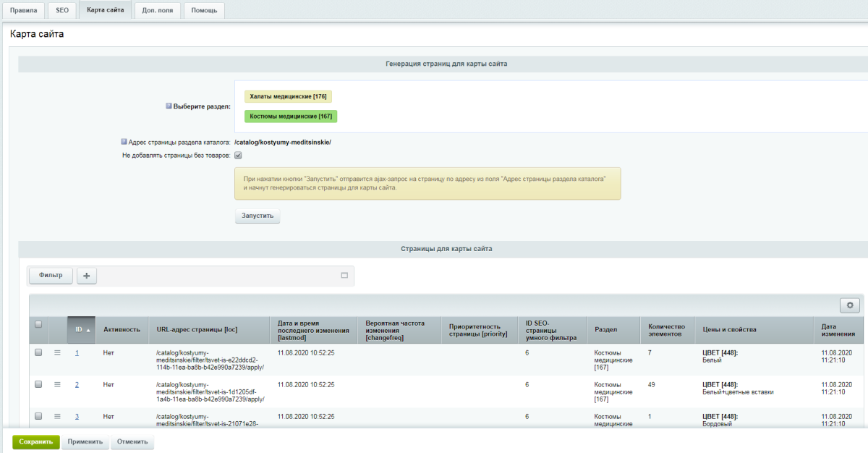
Task: Tick the checkbox for row ID 1
Action: click(38, 352)
